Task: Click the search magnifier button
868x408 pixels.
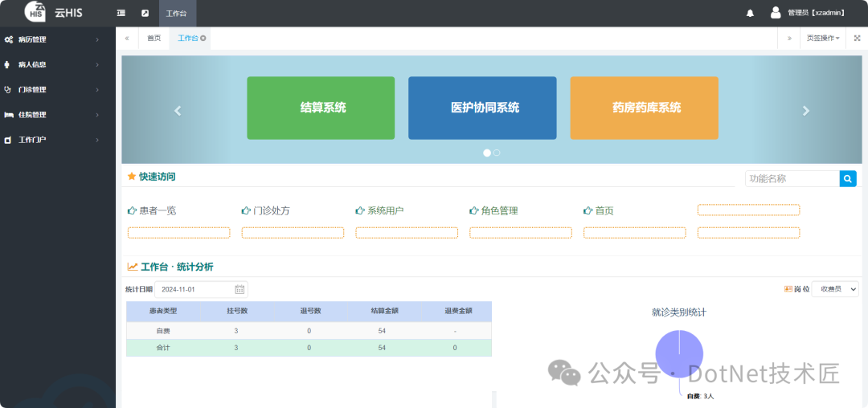Action: 848,178
